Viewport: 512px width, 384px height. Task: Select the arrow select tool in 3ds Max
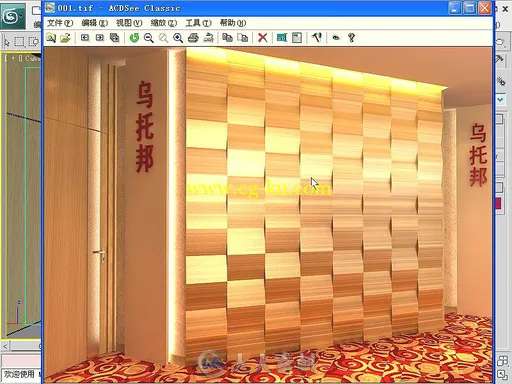(6, 42)
